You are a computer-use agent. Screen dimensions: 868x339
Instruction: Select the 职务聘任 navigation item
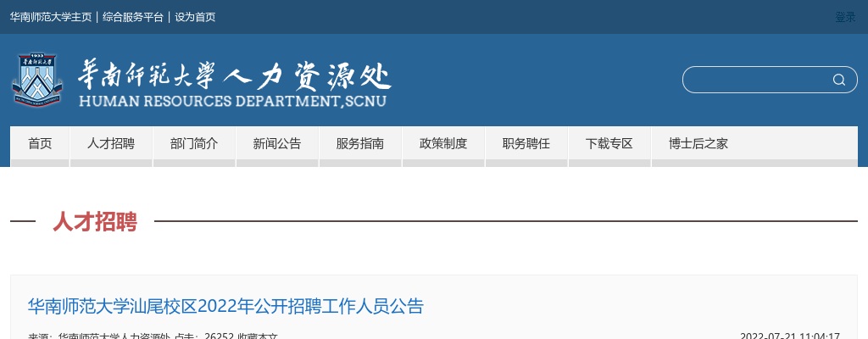point(526,144)
